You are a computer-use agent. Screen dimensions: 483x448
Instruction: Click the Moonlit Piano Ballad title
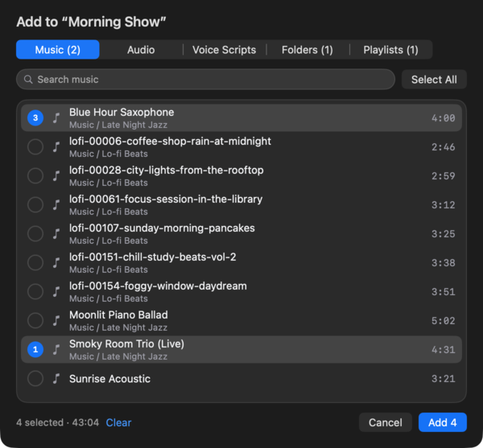click(118, 314)
